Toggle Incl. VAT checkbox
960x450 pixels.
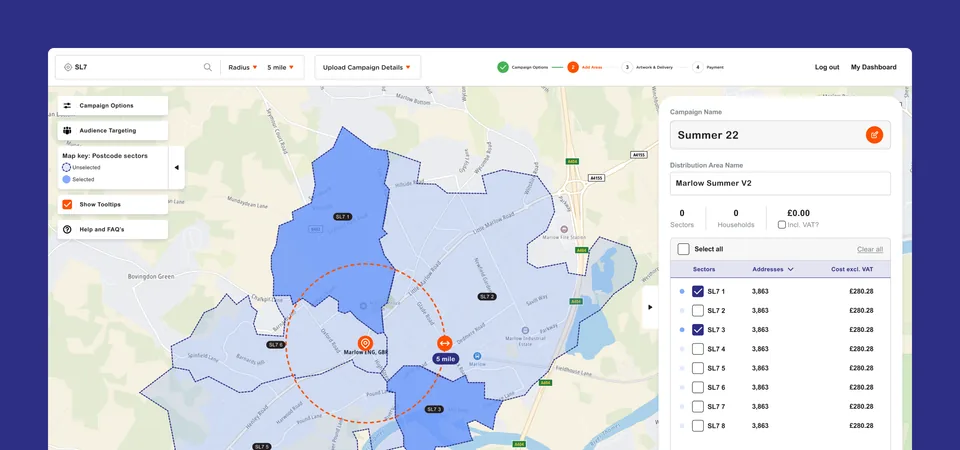tap(782, 225)
